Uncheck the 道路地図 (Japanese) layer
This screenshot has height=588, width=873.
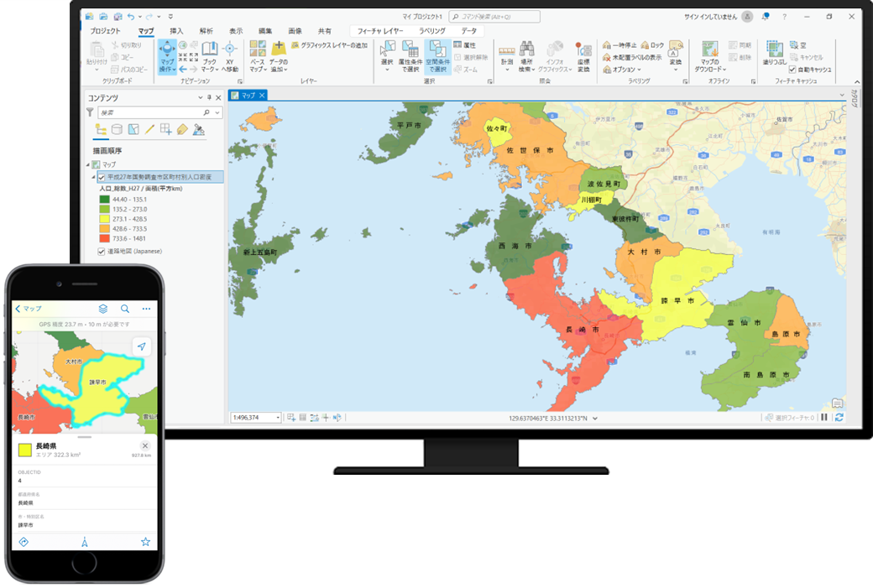click(x=102, y=251)
